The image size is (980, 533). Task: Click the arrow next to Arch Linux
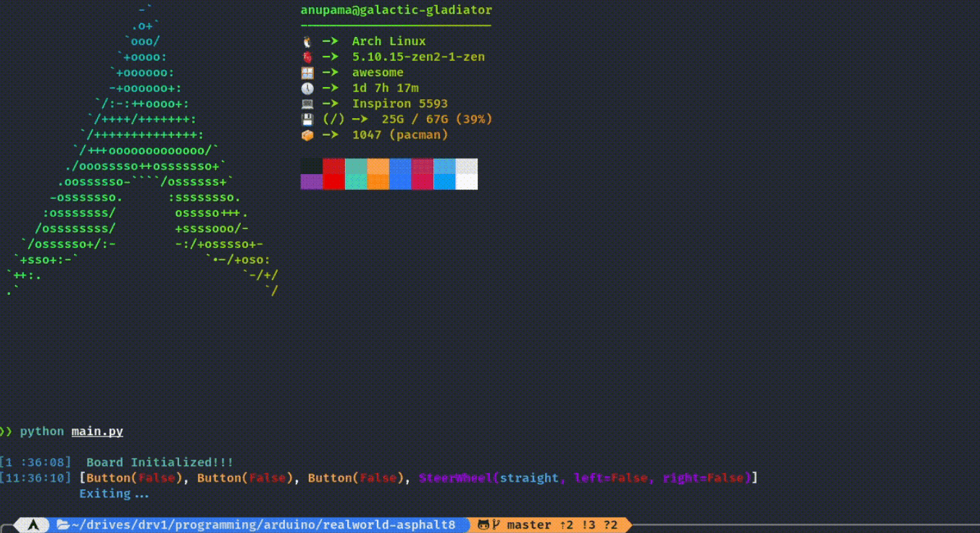tap(331, 41)
